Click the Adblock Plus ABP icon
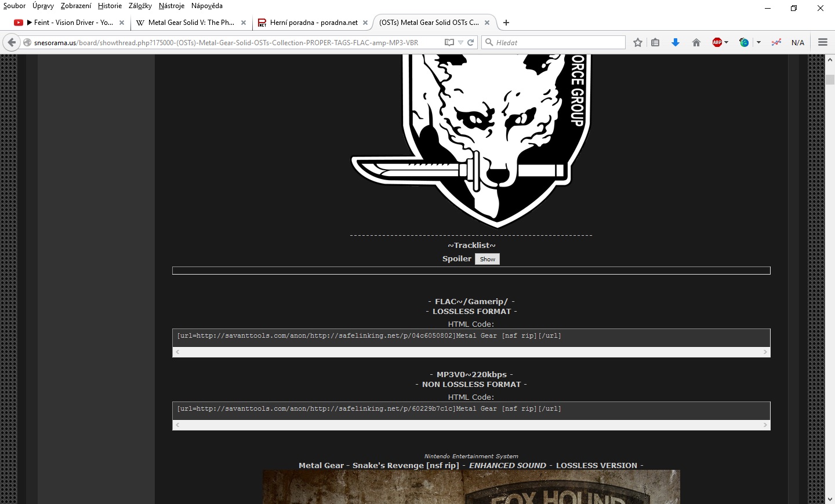 click(x=717, y=42)
